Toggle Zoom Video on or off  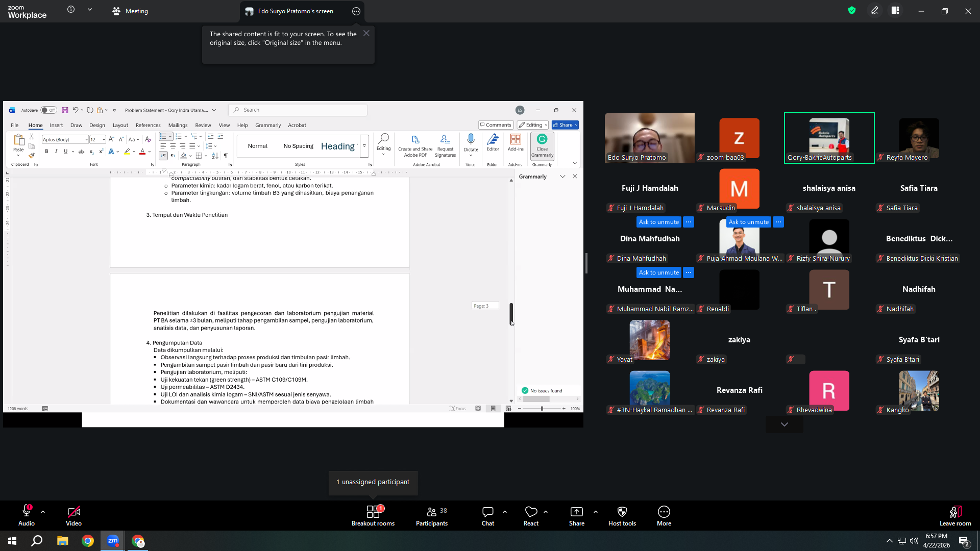[x=73, y=516]
